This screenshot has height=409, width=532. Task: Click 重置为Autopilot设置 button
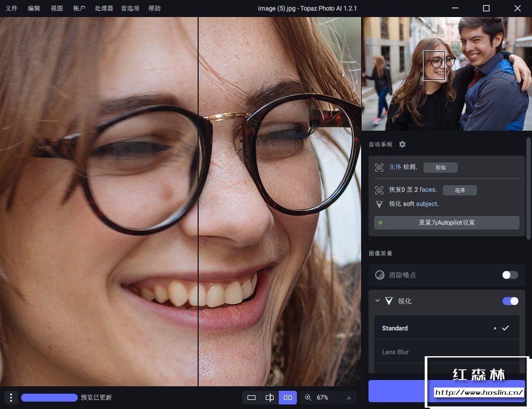point(446,223)
